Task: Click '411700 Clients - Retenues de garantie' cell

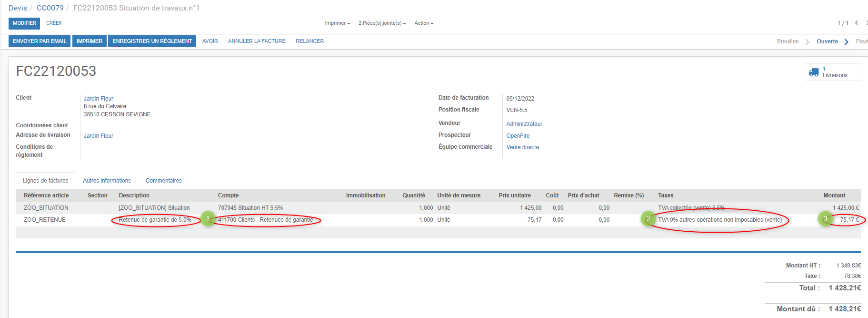Action: [265, 220]
